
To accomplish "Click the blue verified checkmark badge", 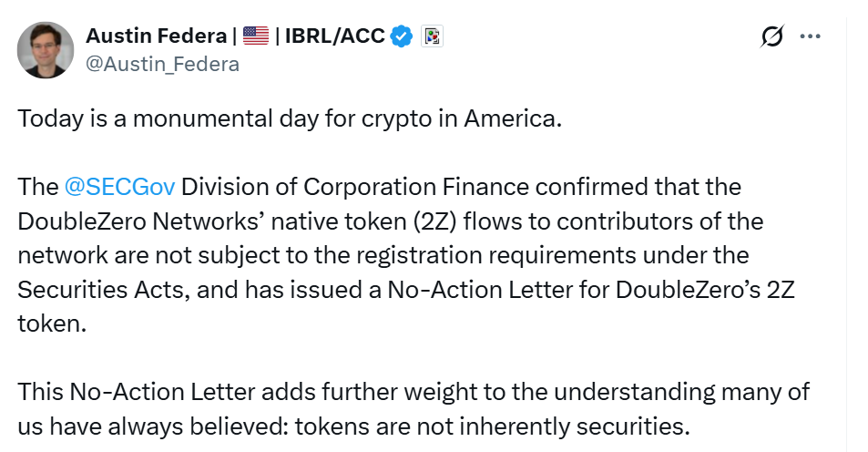I will (x=402, y=36).
